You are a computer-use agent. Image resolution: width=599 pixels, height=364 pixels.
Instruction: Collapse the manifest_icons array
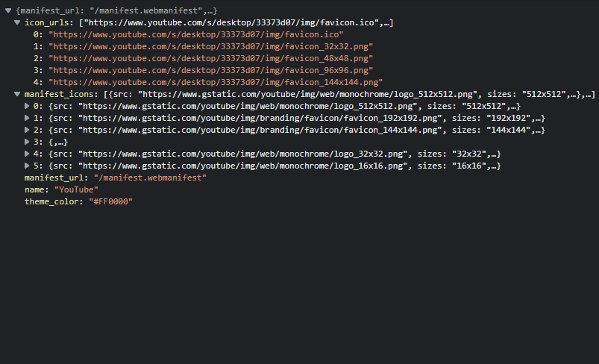click(x=17, y=94)
